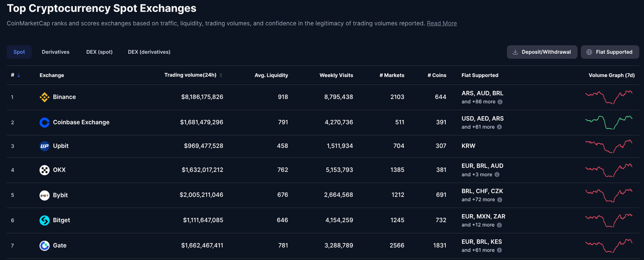Image resolution: width=644 pixels, height=260 pixels.
Task: Open the Bitget exchange link
Action: point(61,220)
